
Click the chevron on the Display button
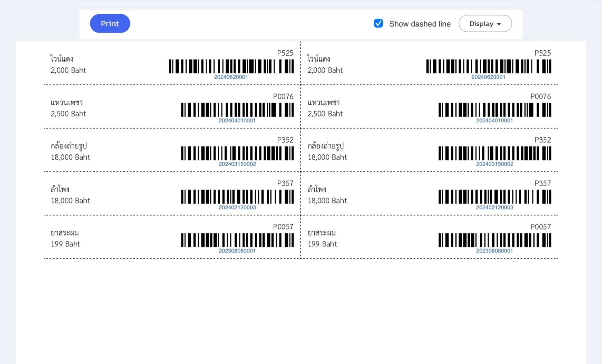(499, 24)
